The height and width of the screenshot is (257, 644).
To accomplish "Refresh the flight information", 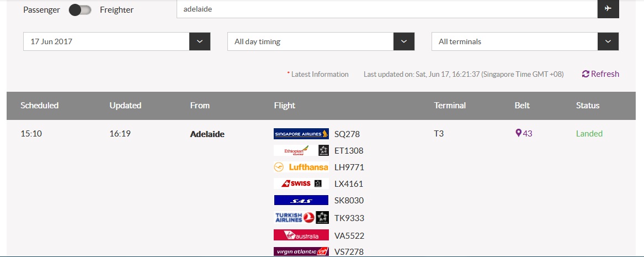I will pos(600,74).
